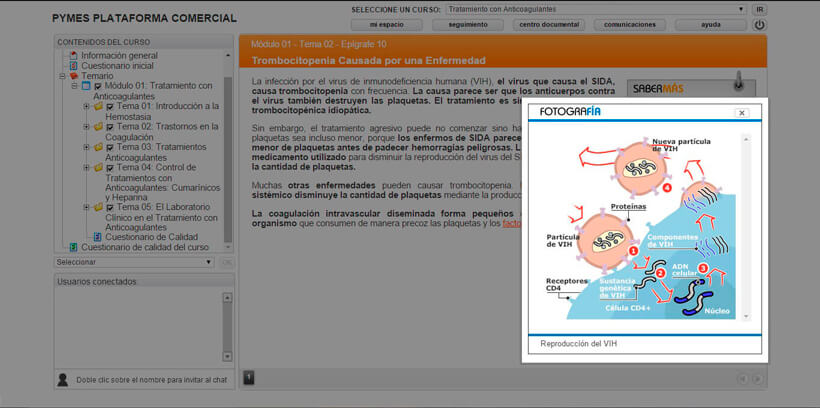The height and width of the screenshot is (408, 820).
Task: Expand Tema 02 Trastornos en la Coagulación
Action: 86,127
